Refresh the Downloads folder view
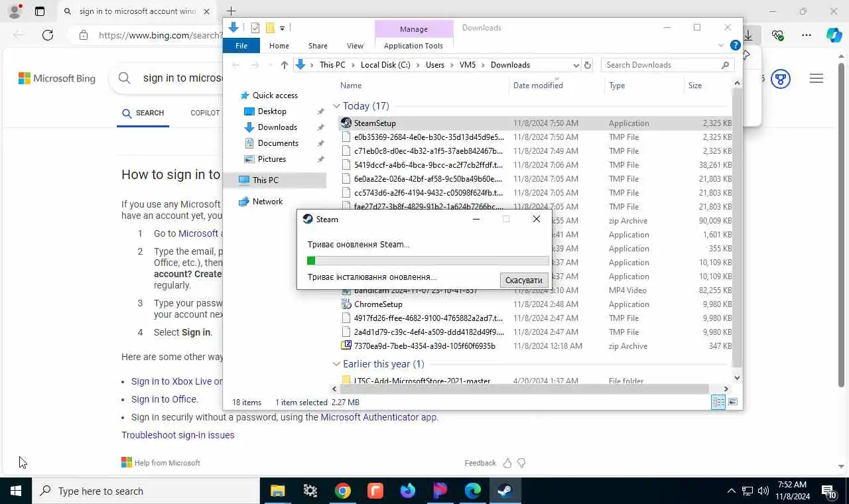The image size is (849, 504). [587, 65]
